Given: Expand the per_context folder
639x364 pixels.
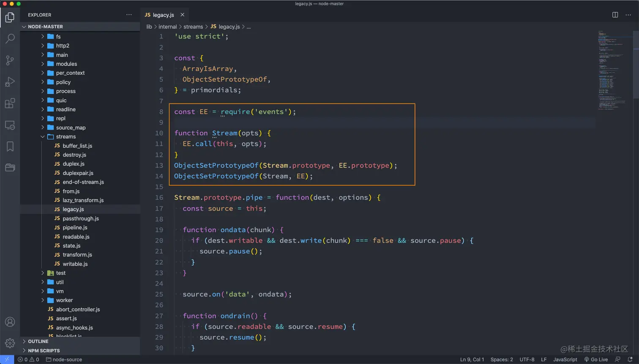Looking at the screenshot, I should 80,73.
